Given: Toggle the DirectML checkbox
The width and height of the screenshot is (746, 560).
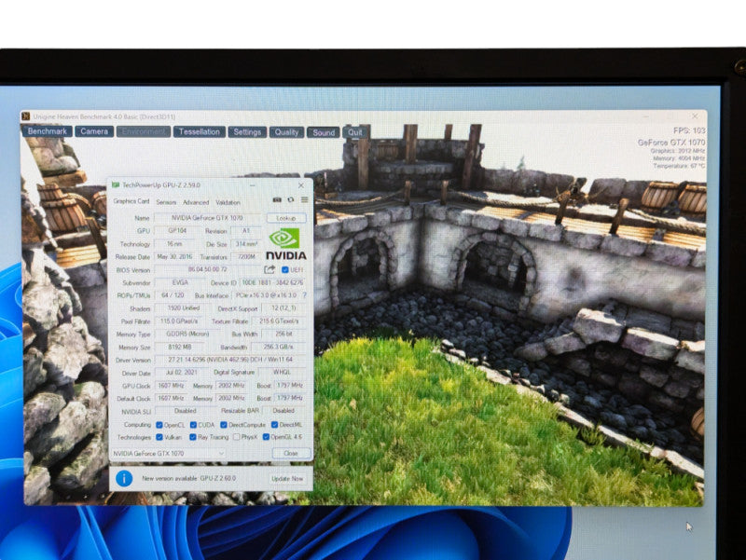Looking at the screenshot, I should (x=274, y=425).
